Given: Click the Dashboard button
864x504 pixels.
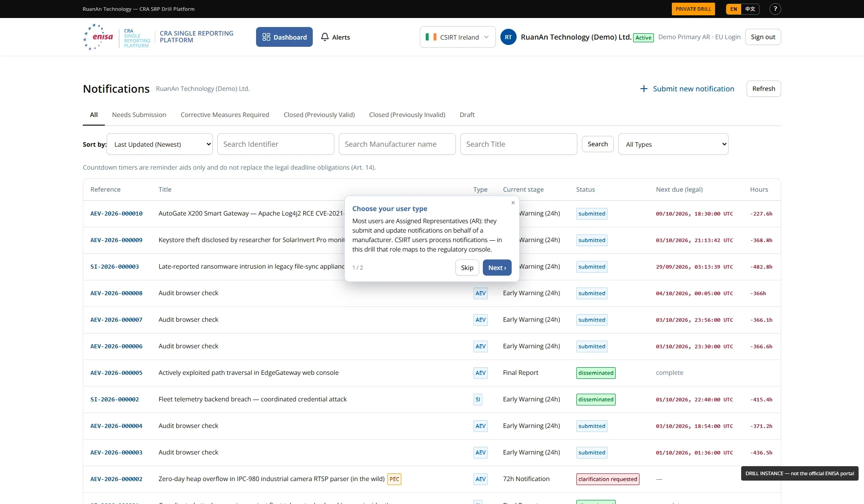Looking at the screenshot, I should 284,37.
